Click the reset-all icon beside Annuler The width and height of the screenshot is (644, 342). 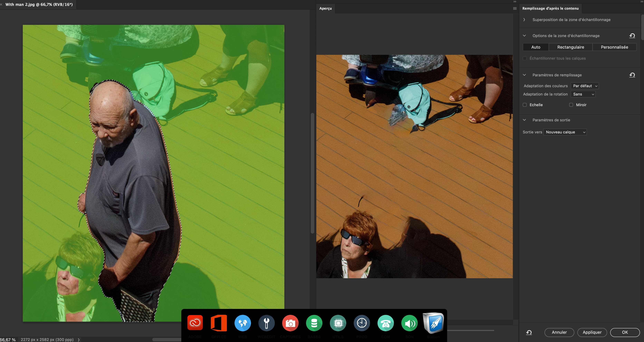click(x=529, y=332)
